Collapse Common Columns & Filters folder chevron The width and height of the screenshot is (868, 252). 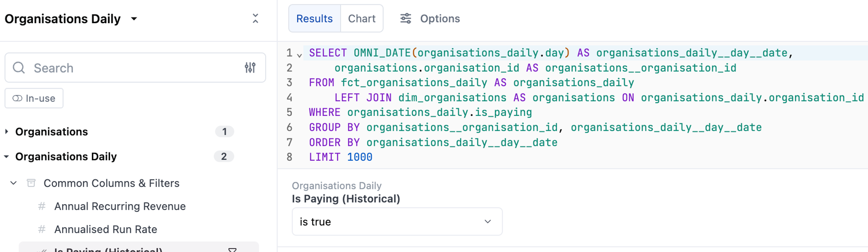[14, 183]
